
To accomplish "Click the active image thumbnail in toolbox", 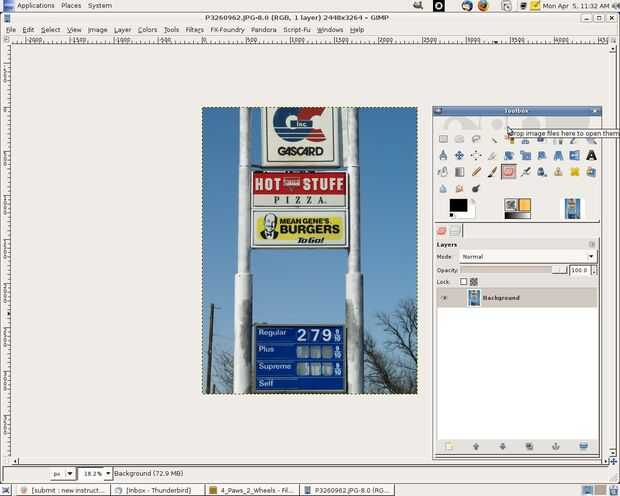I will [572, 208].
